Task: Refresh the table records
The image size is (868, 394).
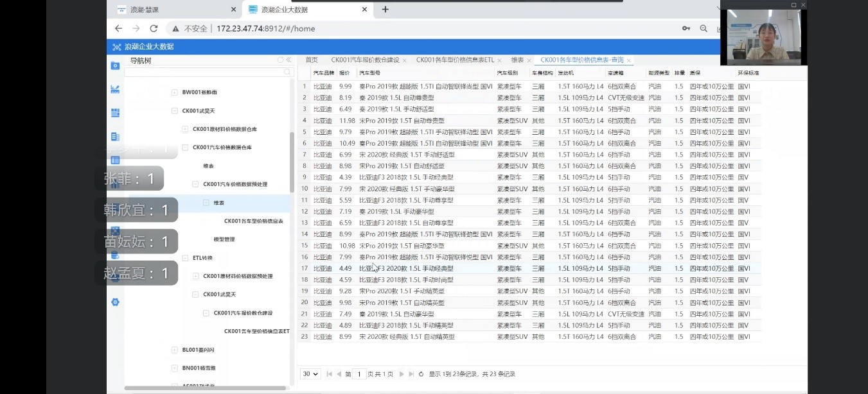Action: pos(421,374)
